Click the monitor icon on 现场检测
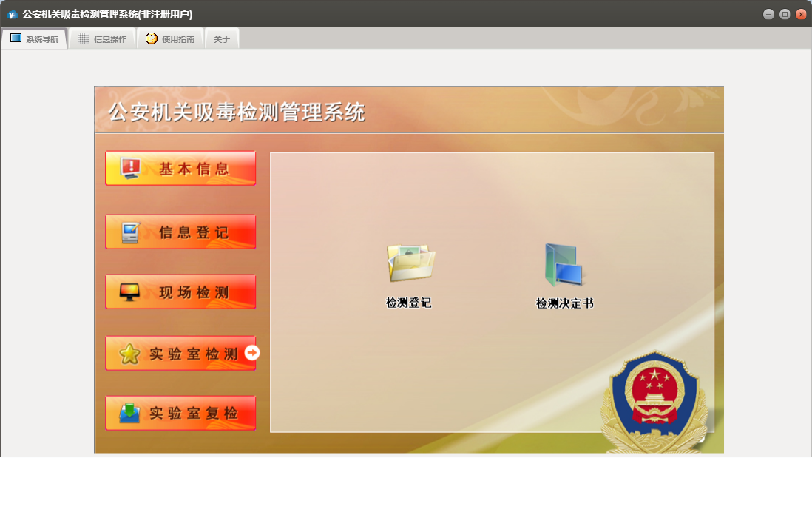 pos(129,293)
